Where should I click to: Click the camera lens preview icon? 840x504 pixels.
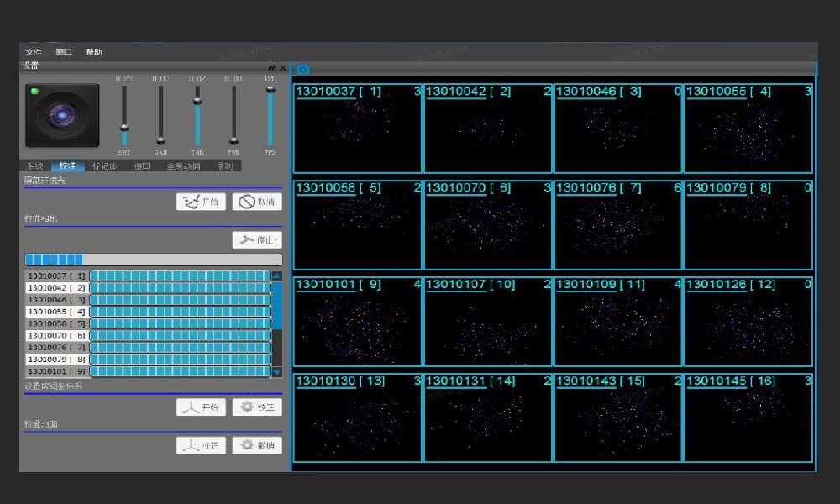tap(62, 115)
